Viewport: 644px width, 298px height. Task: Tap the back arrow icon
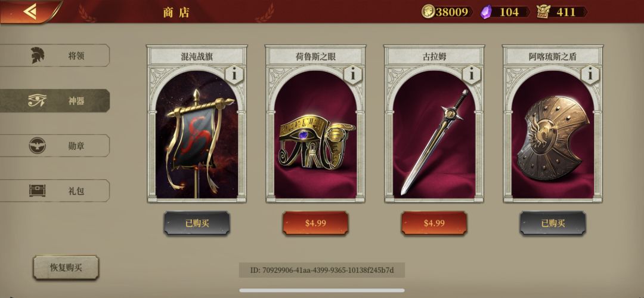(x=30, y=11)
